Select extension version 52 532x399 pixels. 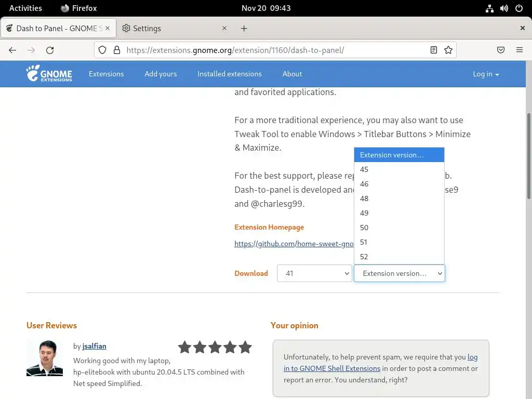point(399,257)
